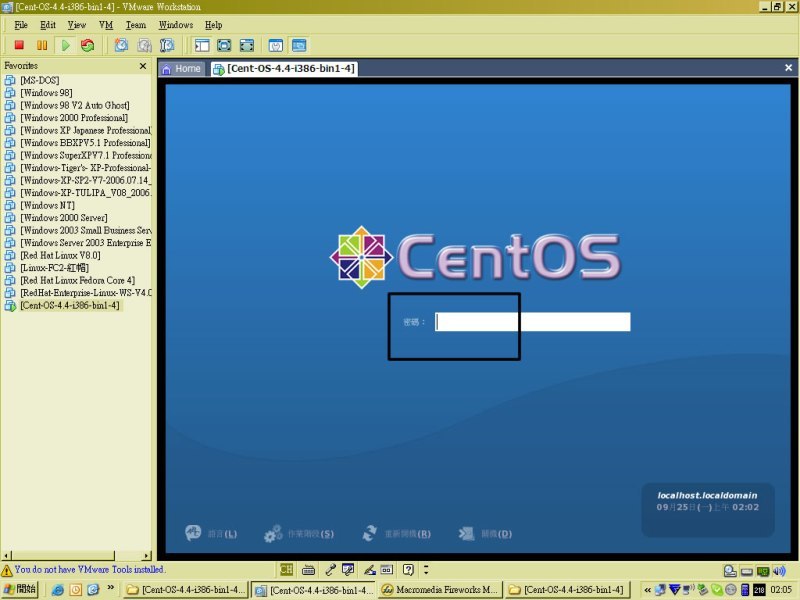800x600 pixels.
Task: Click the language bar help question icon
Action: coord(408,569)
